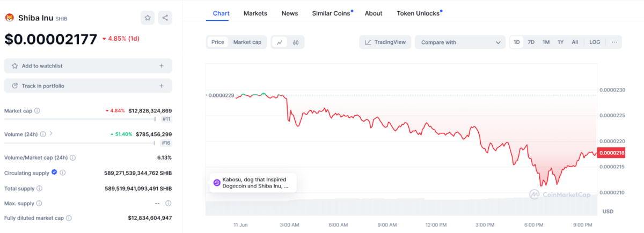Click Add to watchlist button
This screenshot has width=644, height=233.
(88, 66)
